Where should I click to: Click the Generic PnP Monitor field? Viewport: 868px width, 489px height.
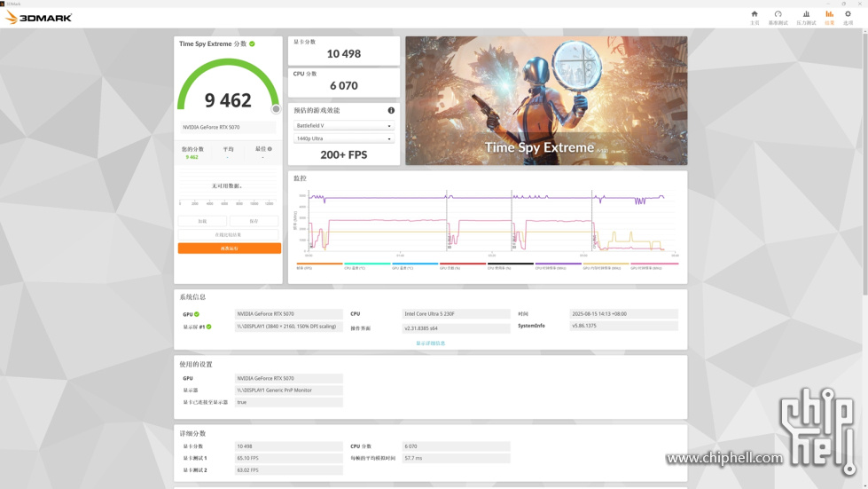tap(288, 390)
